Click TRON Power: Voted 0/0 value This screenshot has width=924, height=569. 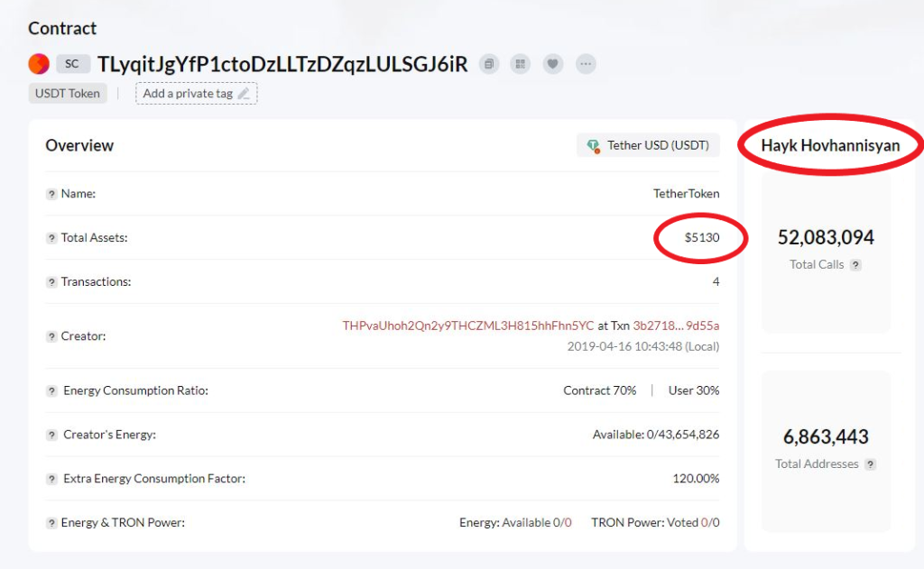(x=655, y=522)
